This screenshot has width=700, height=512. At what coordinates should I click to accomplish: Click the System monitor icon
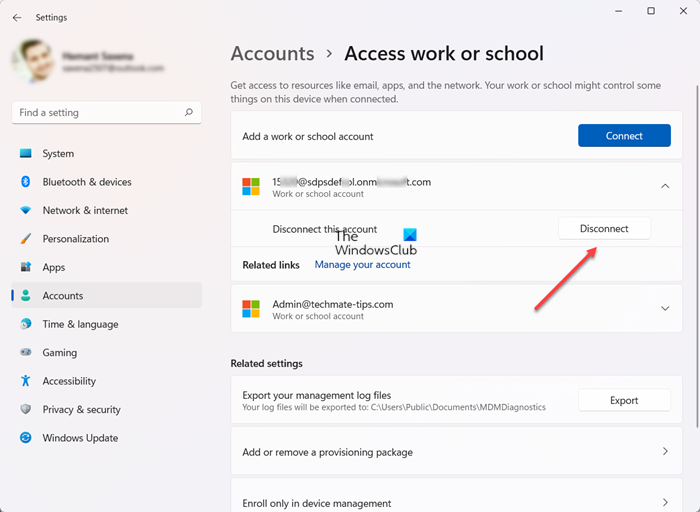click(26, 153)
